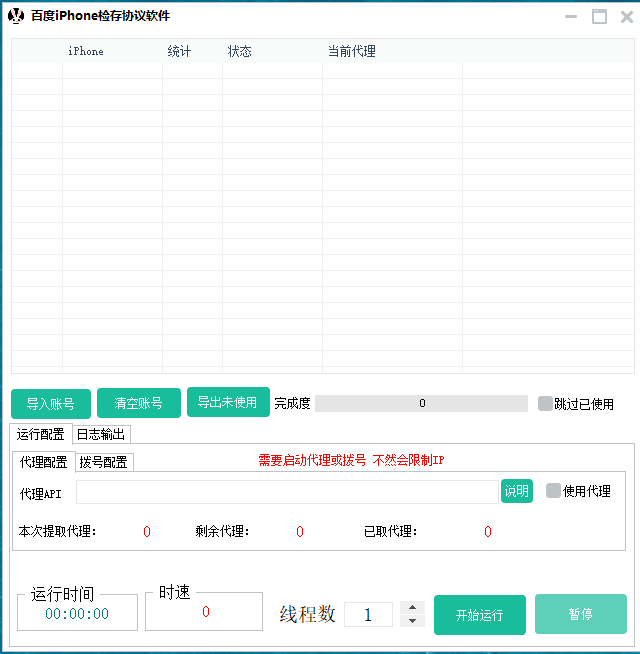The width and height of the screenshot is (640, 654).
Task: Click the 暂停 button
Action: (580, 615)
